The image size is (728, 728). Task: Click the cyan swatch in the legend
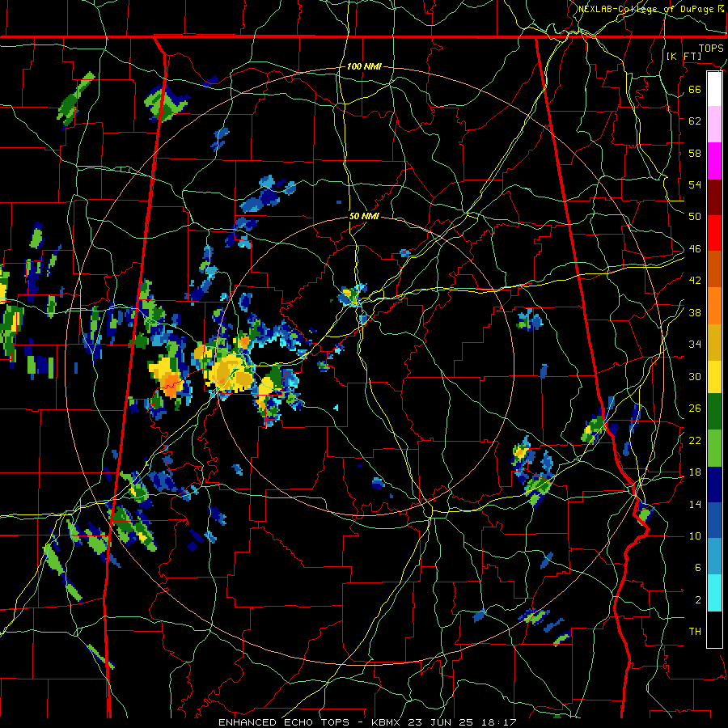click(714, 593)
